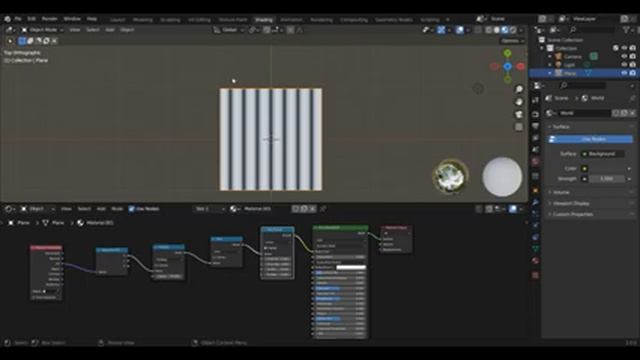The width and height of the screenshot is (640, 360).
Task: Toggle the perspective orthographic grid icon
Action: click(519, 127)
